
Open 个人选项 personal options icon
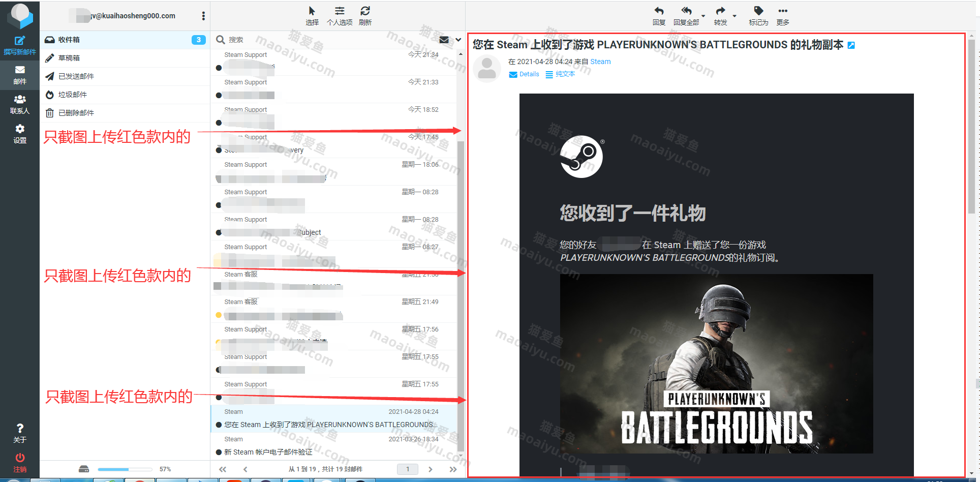(x=339, y=11)
